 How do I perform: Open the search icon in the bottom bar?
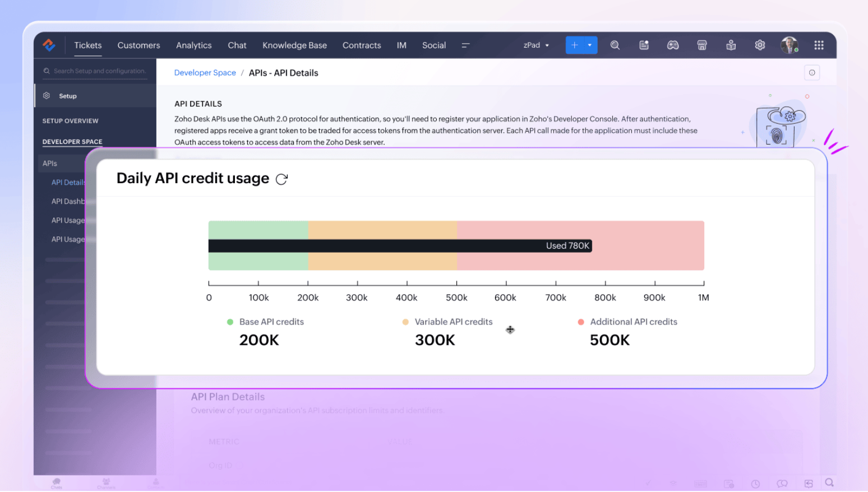click(x=829, y=482)
